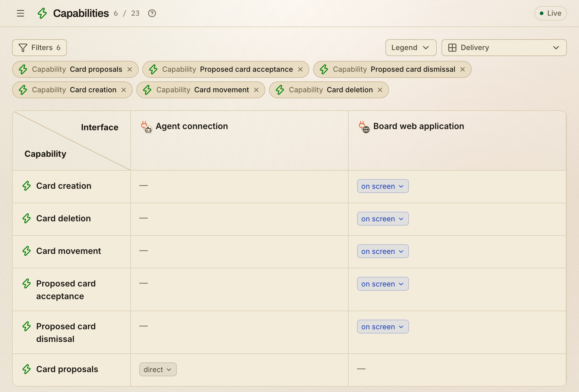The image size is (579, 392).
Task: Select the Card proposals row label
Action: click(x=67, y=369)
